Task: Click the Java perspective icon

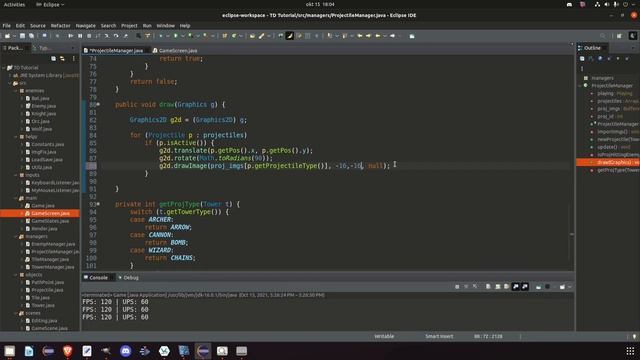Action: [633, 36]
